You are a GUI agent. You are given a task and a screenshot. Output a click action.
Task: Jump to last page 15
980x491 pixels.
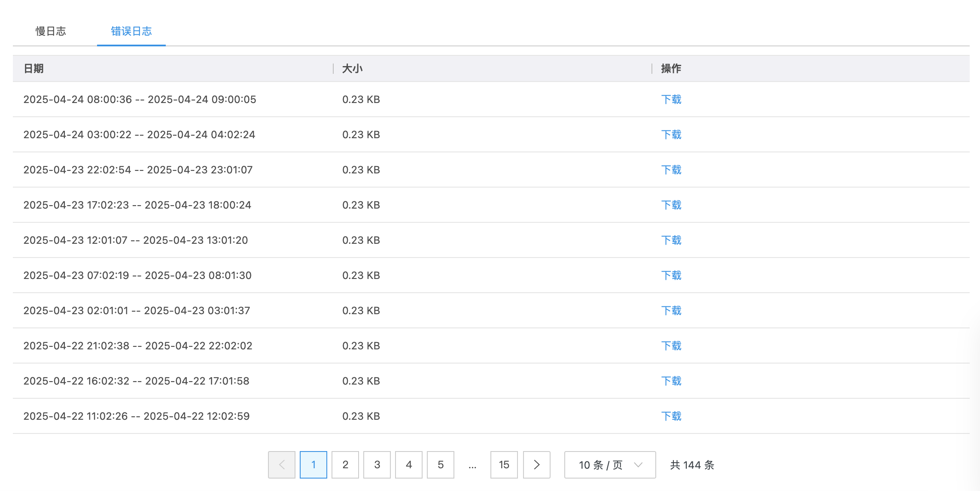[x=504, y=464]
